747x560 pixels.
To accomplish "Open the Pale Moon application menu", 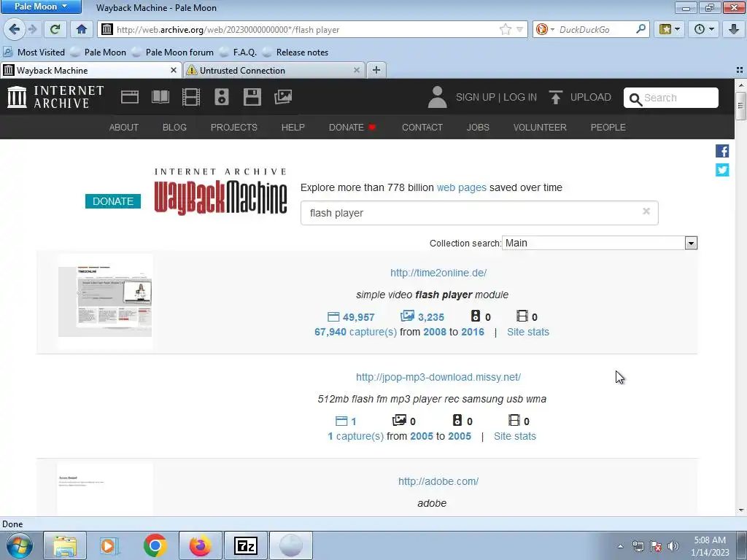I will coord(41,6).
